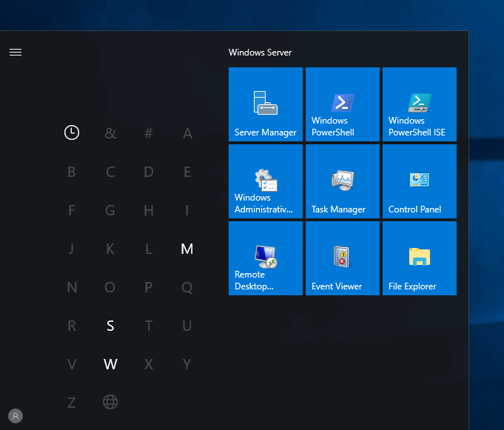504x430 pixels.
Task: Click letter F in the grid
Action: point(72,210)
